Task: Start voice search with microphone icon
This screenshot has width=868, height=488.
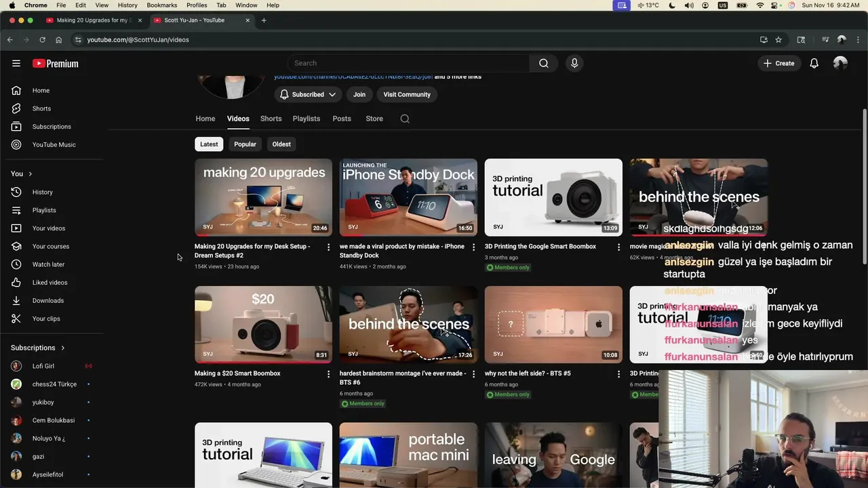Action: tap(574, 63)
